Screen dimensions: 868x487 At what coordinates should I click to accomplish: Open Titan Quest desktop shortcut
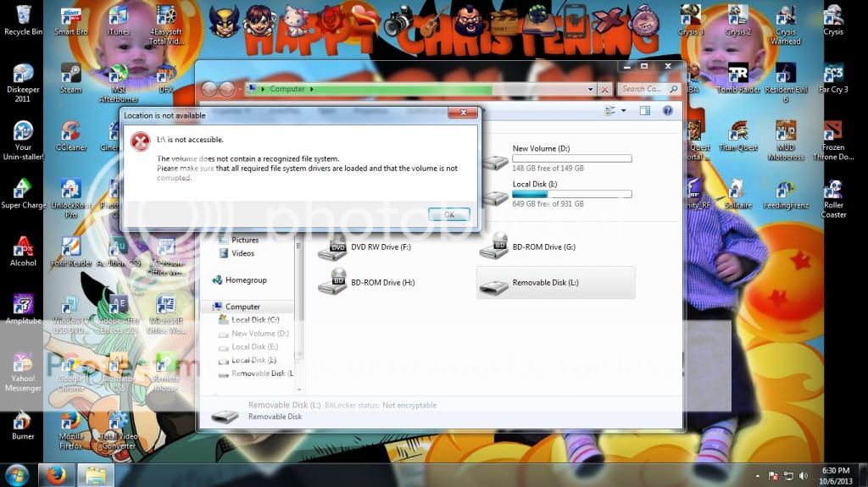tap(738, 136)
